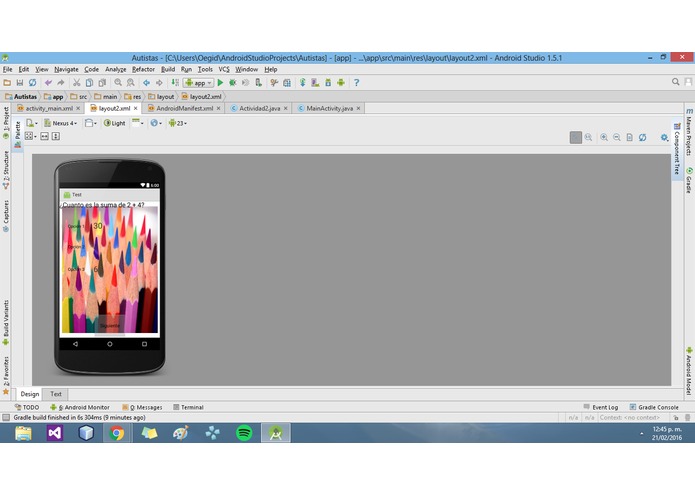This screenshot has height=494, width=695.
Task: Open the SDK Manager icon
Action: coord(328,82)
